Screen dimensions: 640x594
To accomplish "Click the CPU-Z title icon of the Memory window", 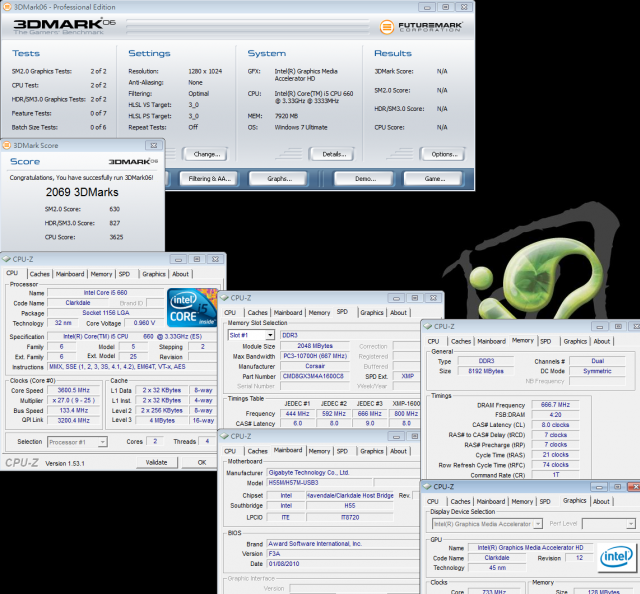I will 428,327.
